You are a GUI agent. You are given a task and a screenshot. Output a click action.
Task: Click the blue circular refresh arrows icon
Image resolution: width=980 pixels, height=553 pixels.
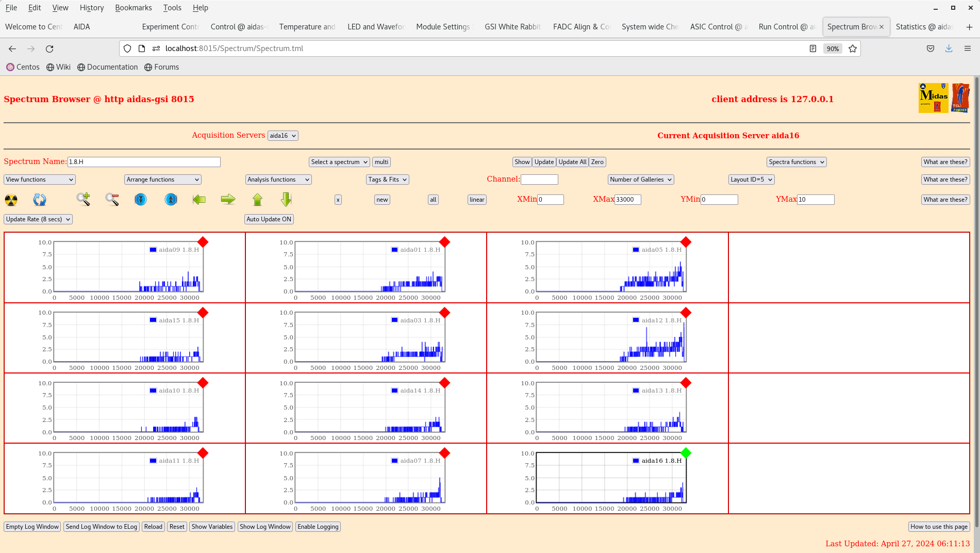(x=40, y=200)
